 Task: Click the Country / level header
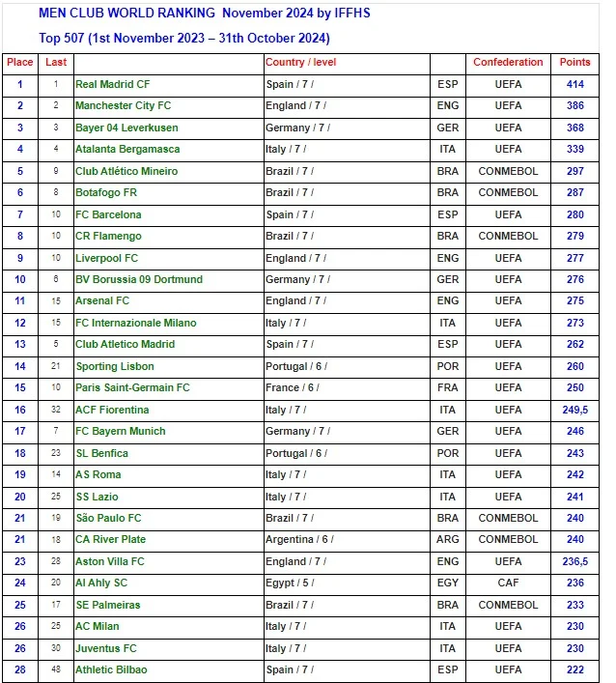click(x=301, y=62)
